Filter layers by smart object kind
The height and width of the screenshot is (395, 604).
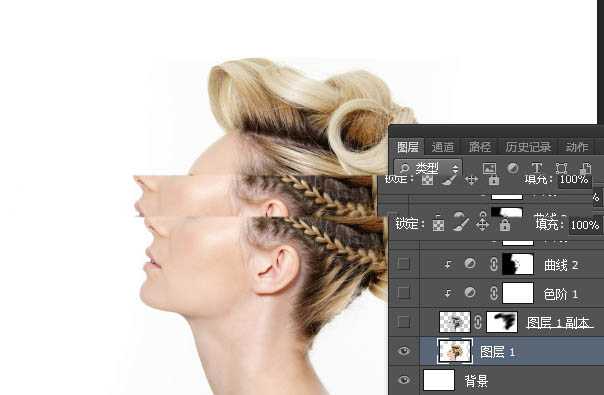(x=586, y=168)
